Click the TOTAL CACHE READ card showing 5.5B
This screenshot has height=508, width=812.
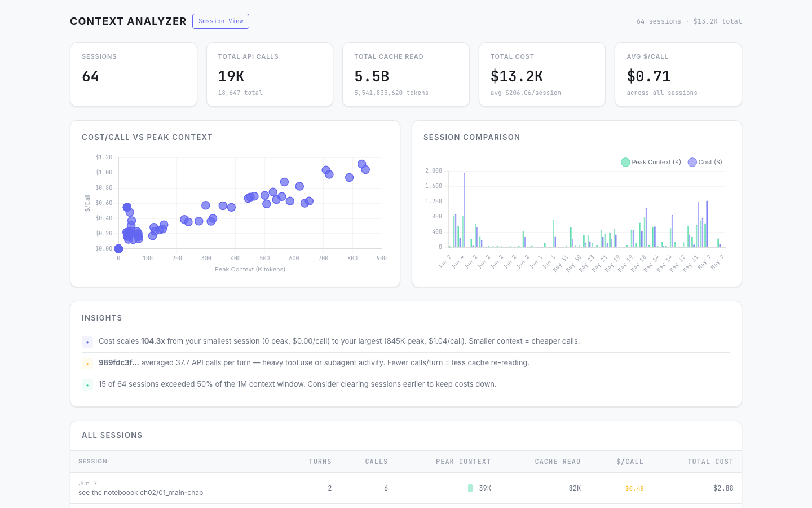tap(406, 75)
